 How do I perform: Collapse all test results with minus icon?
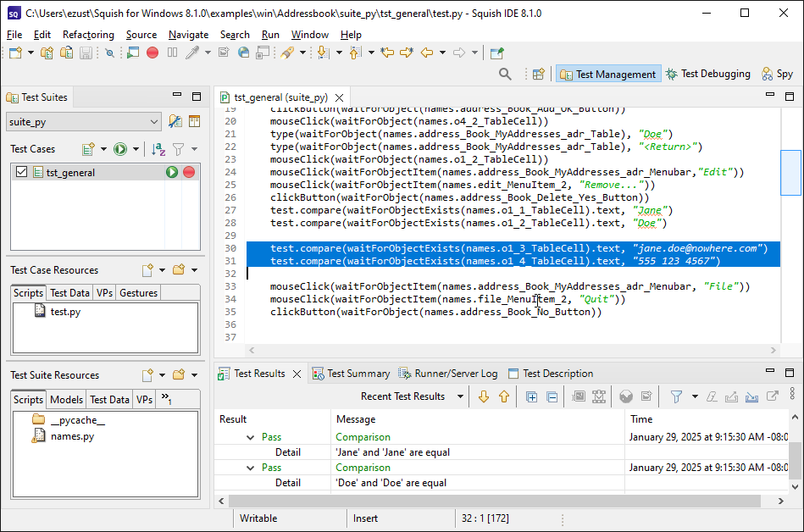[552, 396]
